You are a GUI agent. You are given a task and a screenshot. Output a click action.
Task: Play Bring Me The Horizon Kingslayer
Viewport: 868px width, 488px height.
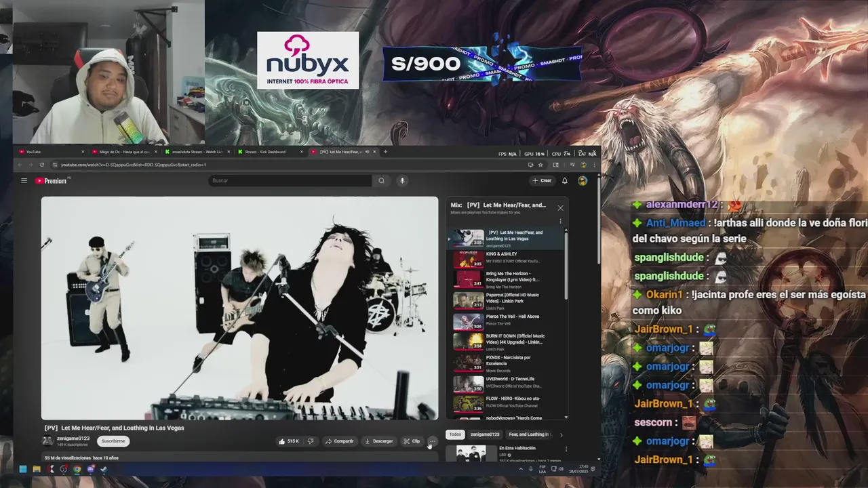pos(505,279)
